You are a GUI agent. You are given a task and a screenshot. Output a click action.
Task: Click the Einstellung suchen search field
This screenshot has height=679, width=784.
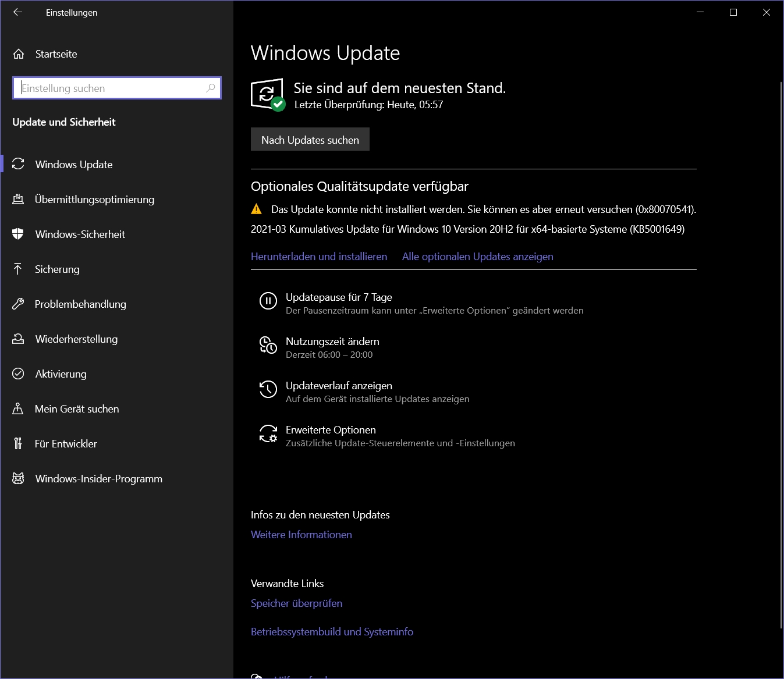coord(117,88)
